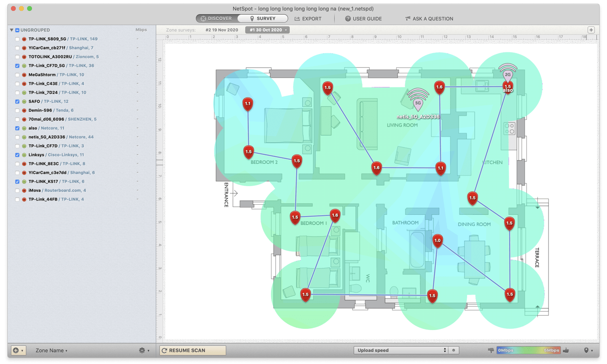Uncheck the TP-LINK_KS17 network checkbox
This screenshot has width=607, height=364.
tap(17, 182)
